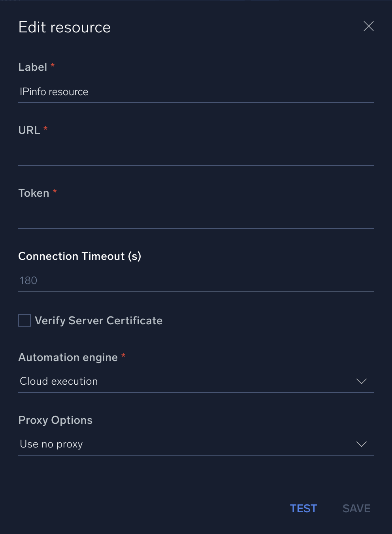Click the URL field heading
Image resolution: width=392 pixels, height=534 pixels.
[29, 130]
